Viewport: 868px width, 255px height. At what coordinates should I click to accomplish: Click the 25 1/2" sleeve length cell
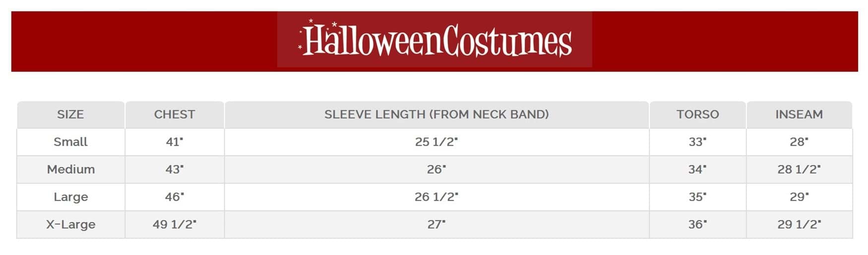[436, 142]
